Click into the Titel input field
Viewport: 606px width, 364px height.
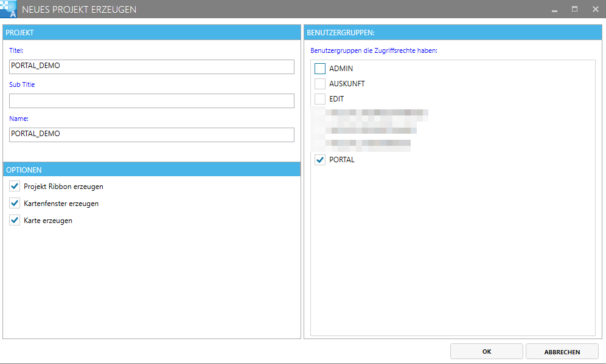[151, 67]
